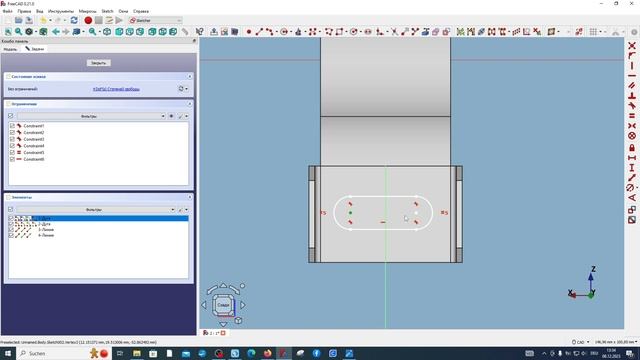The image size is (640, 360).
Task: Open constraints settings dropdown arrow
Action: click(187, 116)
